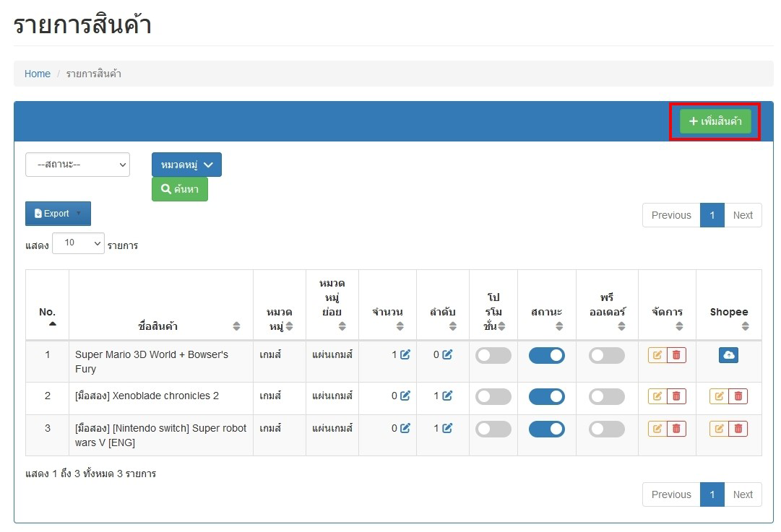Delete the Super Mario 3D World product

[676, 355]
